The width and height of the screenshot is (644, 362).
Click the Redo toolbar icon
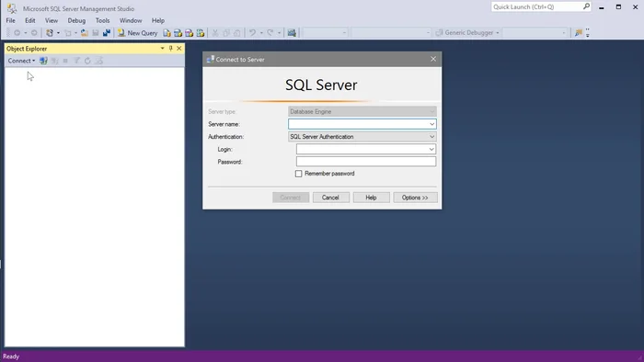[x=270, y=33]
